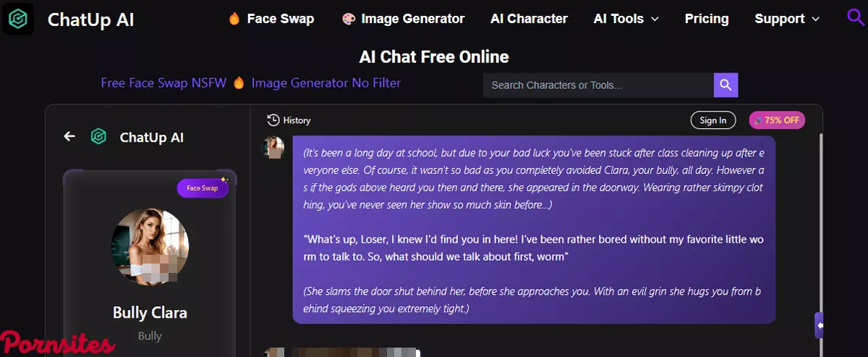868x357 pixels.
Task: Open chat History clock icon
Action: pos(273,120)
